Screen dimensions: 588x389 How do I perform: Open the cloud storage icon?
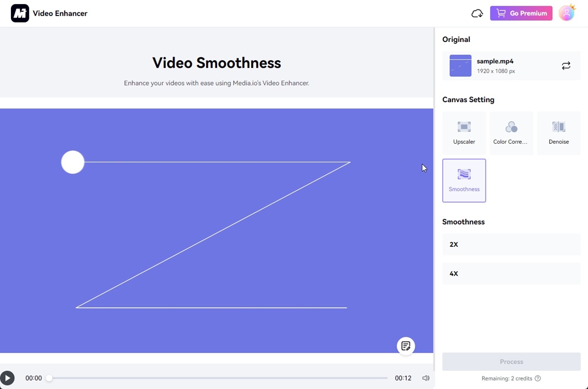(x=477, y=13)
